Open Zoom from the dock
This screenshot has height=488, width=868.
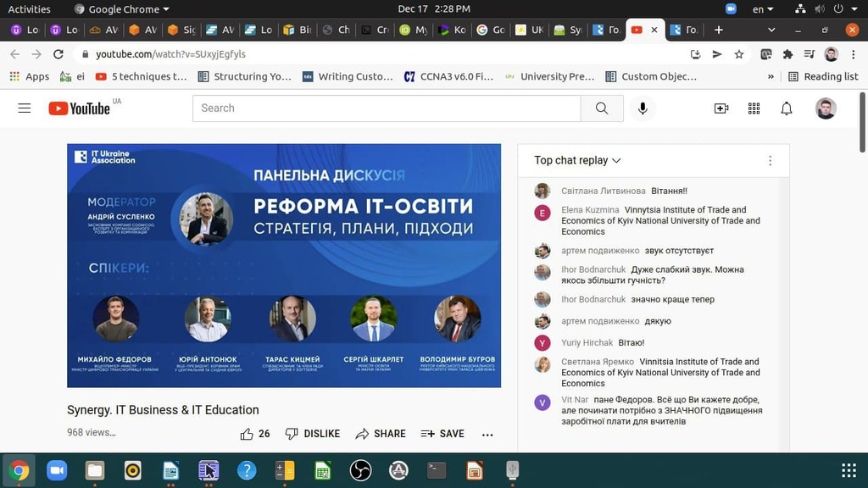coord(57,470)
